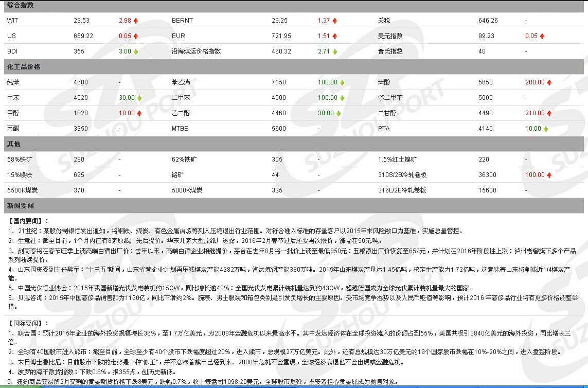Viewport: 588px width, 388px height.
Task: Click the 全球有40国股市进入熊市 news item
Action: point(285,352)
